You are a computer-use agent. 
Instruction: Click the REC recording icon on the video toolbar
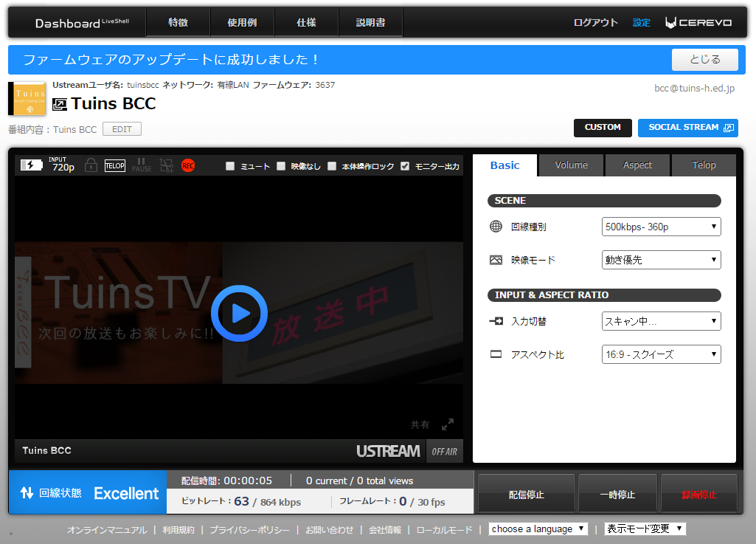pyautogui.click(x=187, y=165)
